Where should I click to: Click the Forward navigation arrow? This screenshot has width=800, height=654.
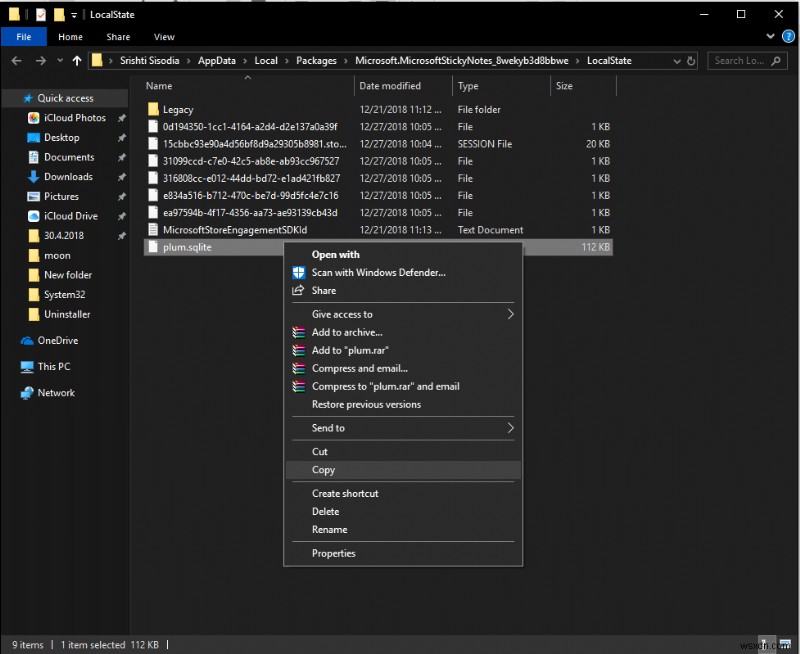[x=41, y=61]
